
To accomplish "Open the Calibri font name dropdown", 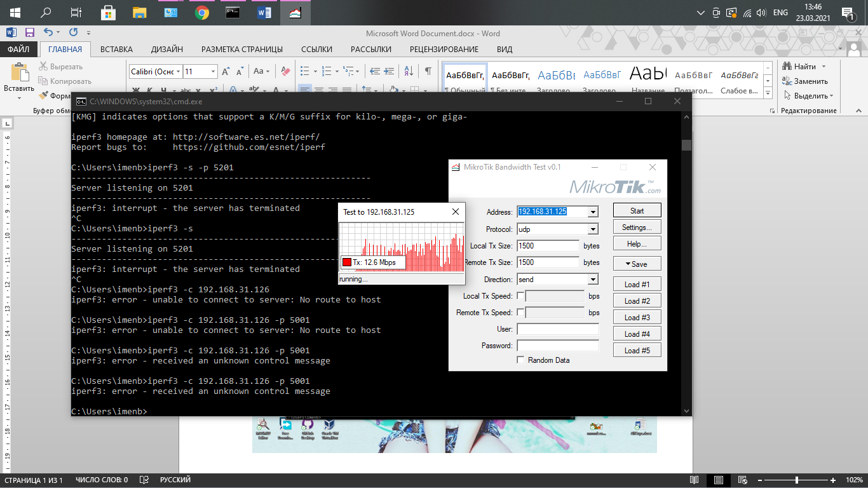I will pos(179,72).
